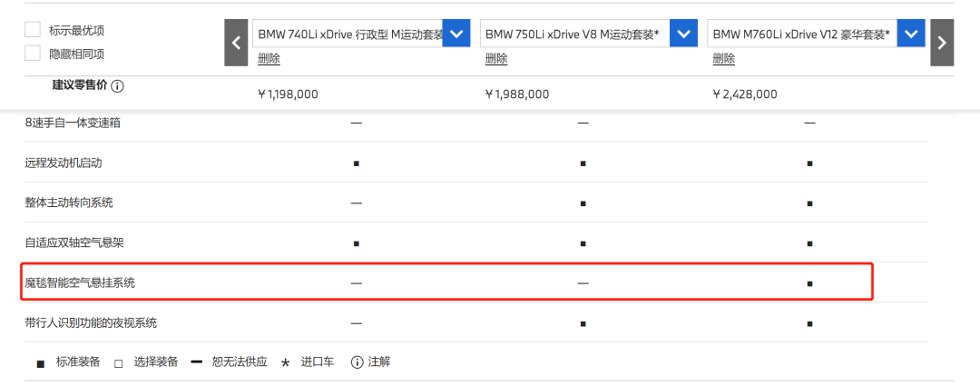This screenshot has width=980, height=386.
Task: Toggle the 隐藏相同项 checkbox
Action: pos(33,54)
